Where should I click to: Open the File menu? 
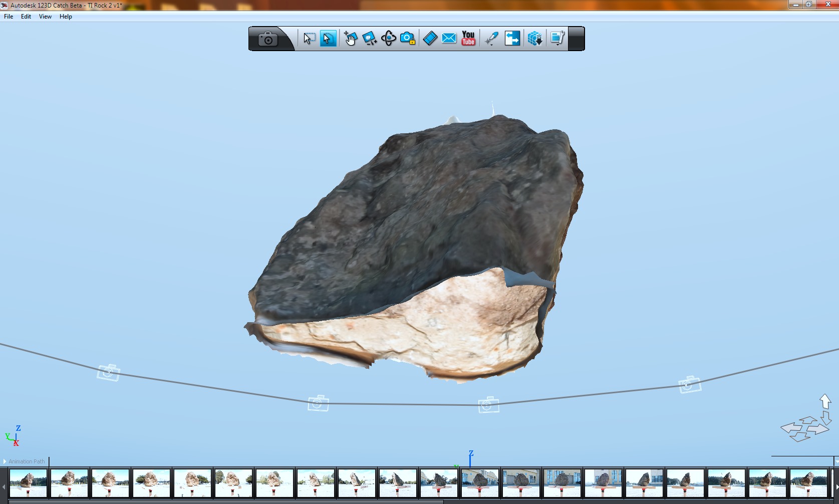click(x=9, y=17)
